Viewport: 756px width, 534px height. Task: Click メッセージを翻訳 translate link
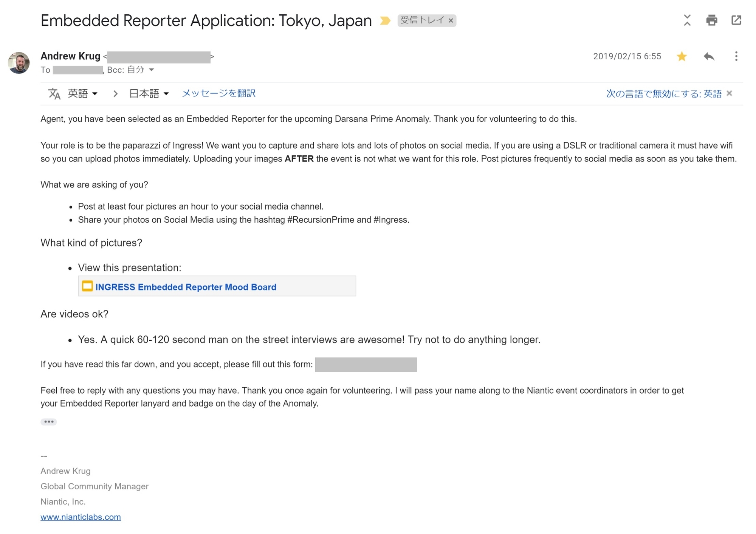click(219, 93)
